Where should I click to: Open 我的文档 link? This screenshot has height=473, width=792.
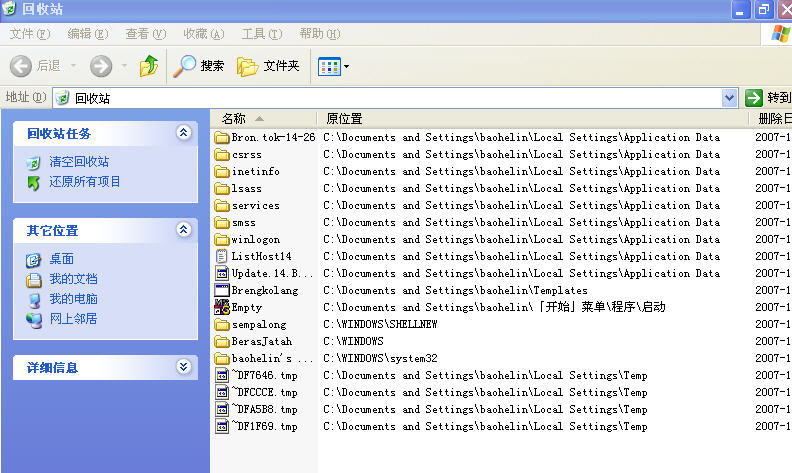click(x=73, y=279)
